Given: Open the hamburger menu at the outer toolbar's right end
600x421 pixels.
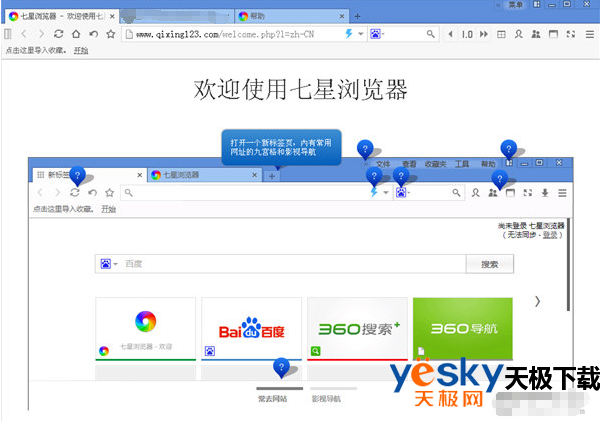Looking at the screenshot, I should tap(589, 34).
